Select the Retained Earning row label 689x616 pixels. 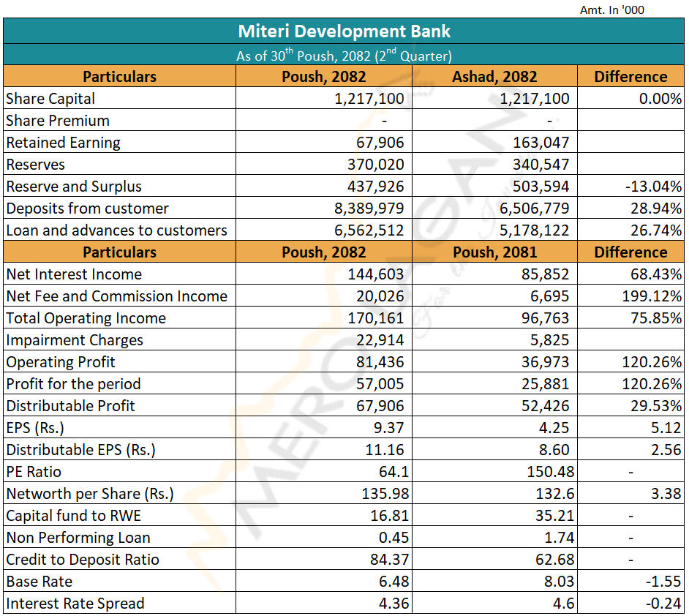tap(63, 143)
